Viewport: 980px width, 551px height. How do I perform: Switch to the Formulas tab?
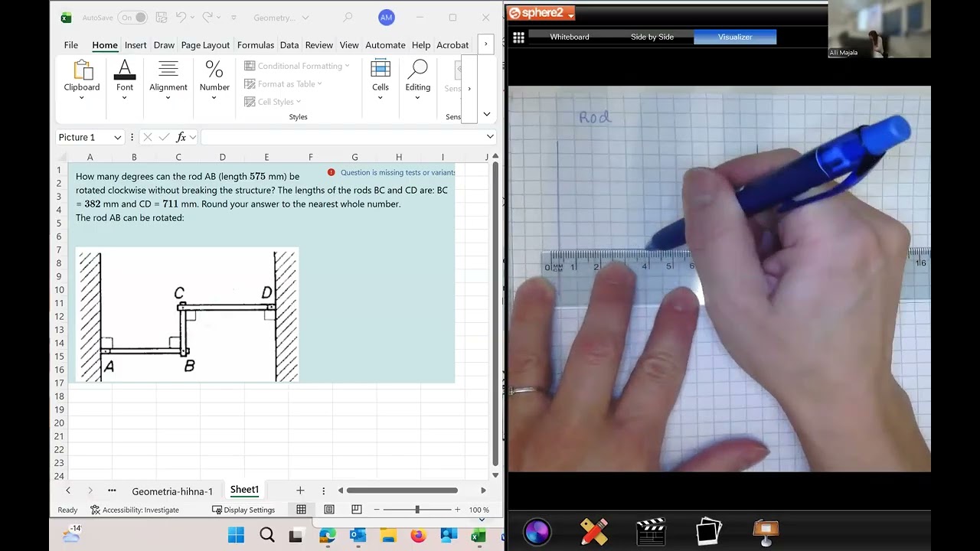256,45
